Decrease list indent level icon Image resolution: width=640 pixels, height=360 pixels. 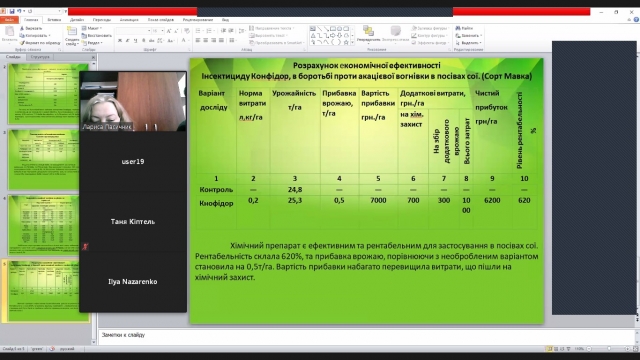[x=223, y=31]
